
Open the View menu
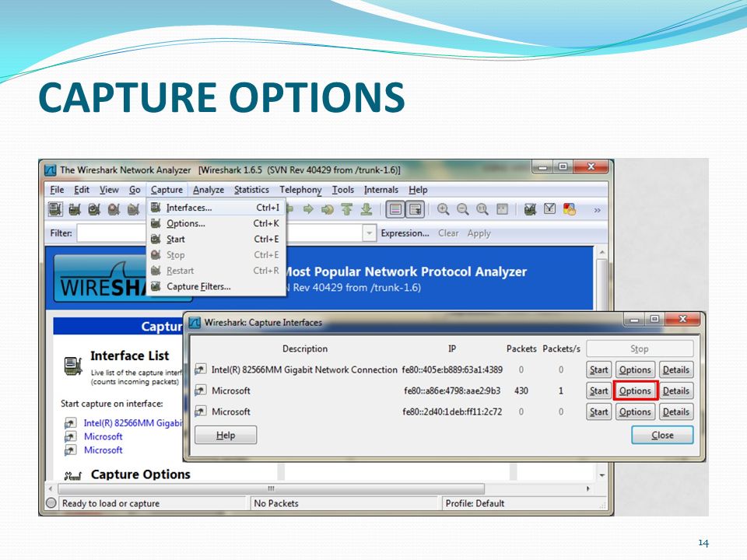click(109, 190)
